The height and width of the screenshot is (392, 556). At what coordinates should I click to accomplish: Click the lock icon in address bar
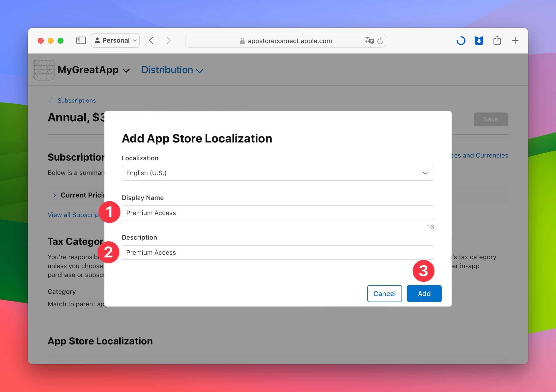pos(242,41)
